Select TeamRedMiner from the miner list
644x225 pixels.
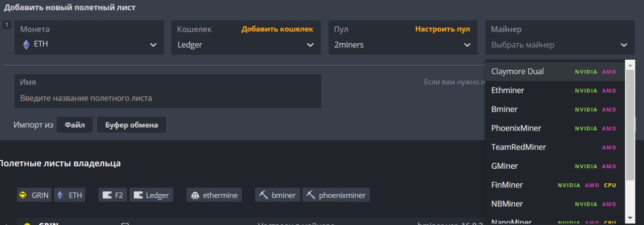(x=554, y=147)
